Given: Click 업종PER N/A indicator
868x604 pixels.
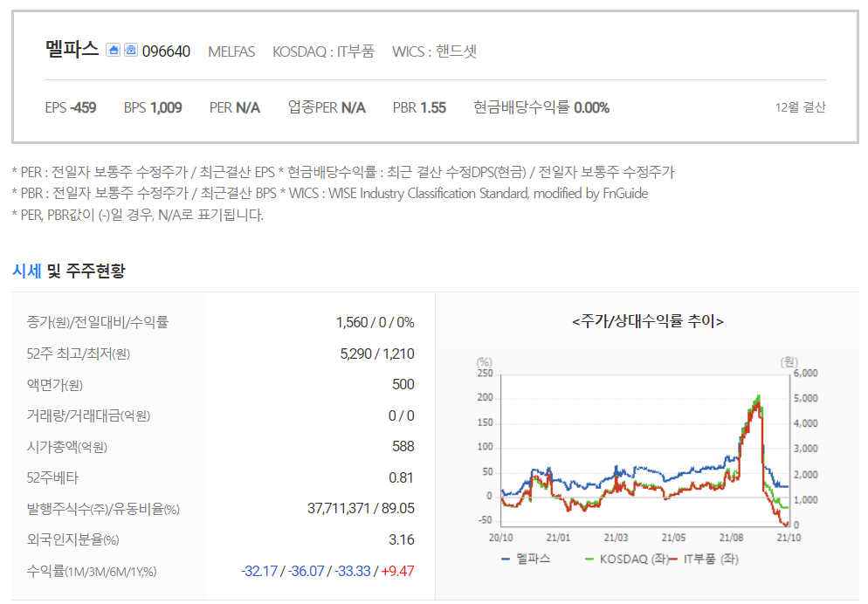Looking at the screenshot, I should click(327, 107).
